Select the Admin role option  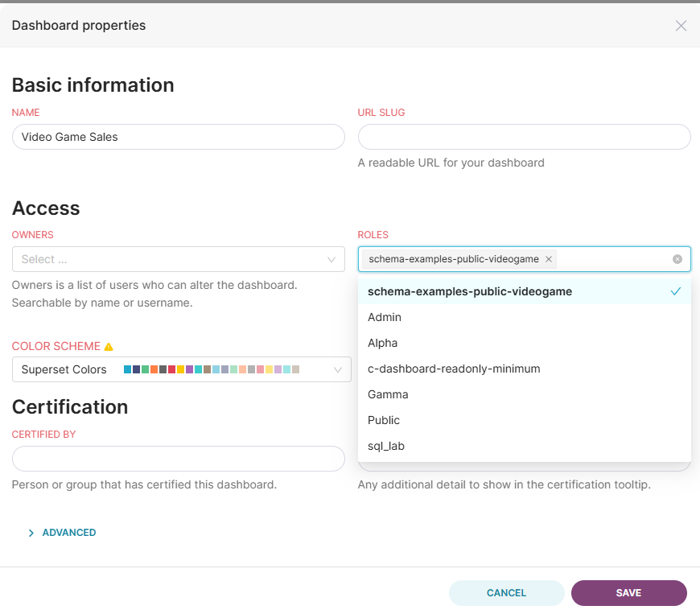(x=524, y=317)
